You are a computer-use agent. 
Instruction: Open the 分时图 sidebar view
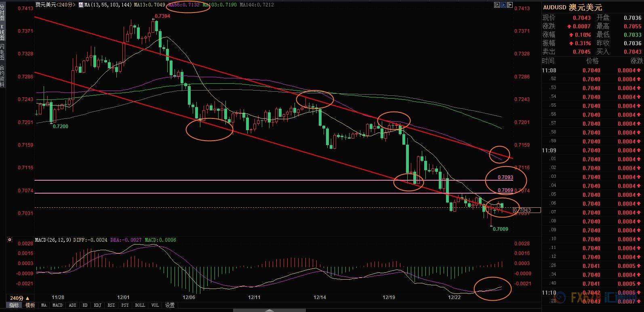point(2,13)
